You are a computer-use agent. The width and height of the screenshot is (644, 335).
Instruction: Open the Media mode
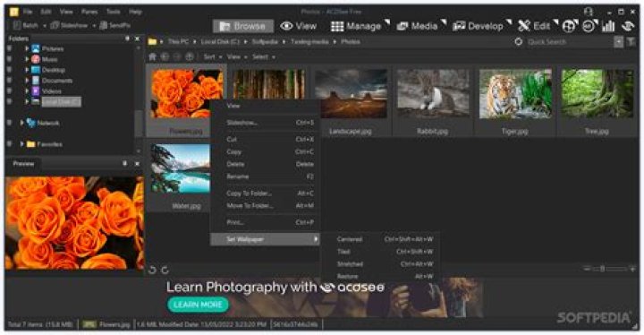pyautogui.click(x=418, y=26)
